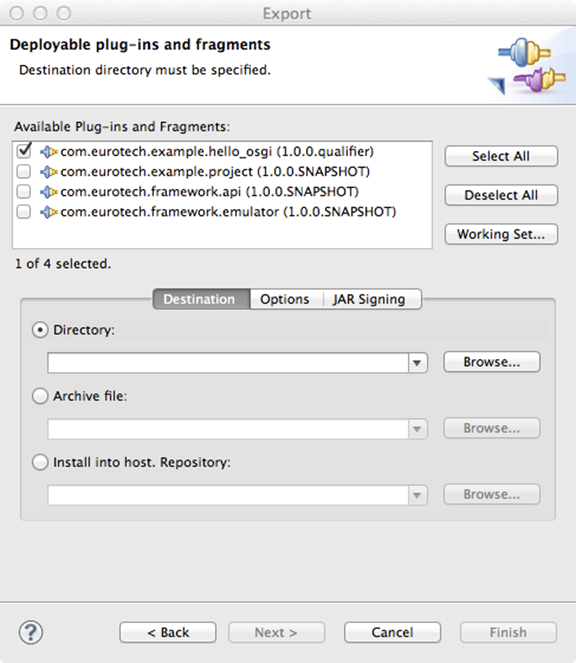Click the framework.api plug-in icon
Viewport: 576px width, 663px height.
[49, 192]
